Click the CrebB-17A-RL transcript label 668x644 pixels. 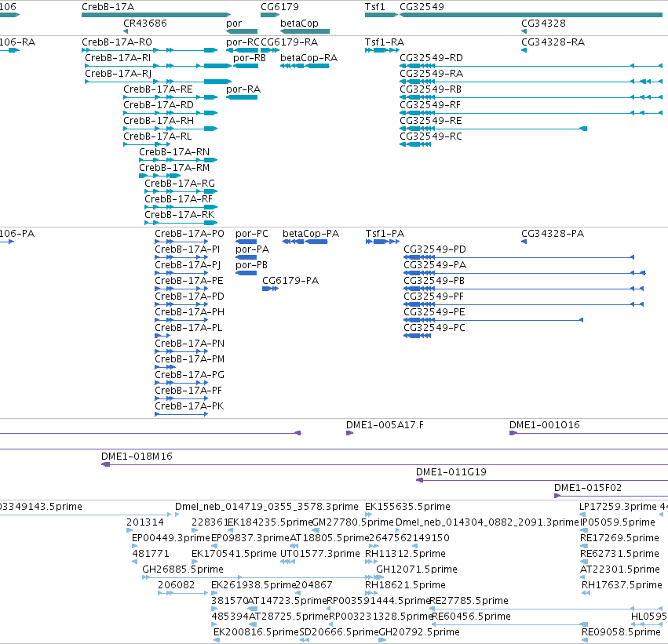tap(158, 136)
